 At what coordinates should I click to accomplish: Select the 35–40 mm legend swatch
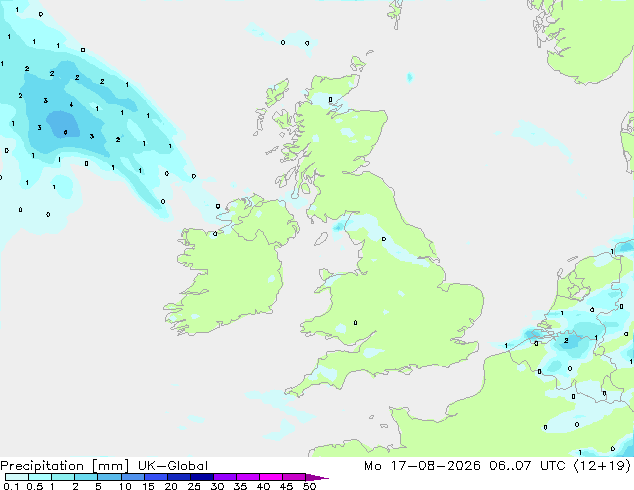tap(247, 477)
